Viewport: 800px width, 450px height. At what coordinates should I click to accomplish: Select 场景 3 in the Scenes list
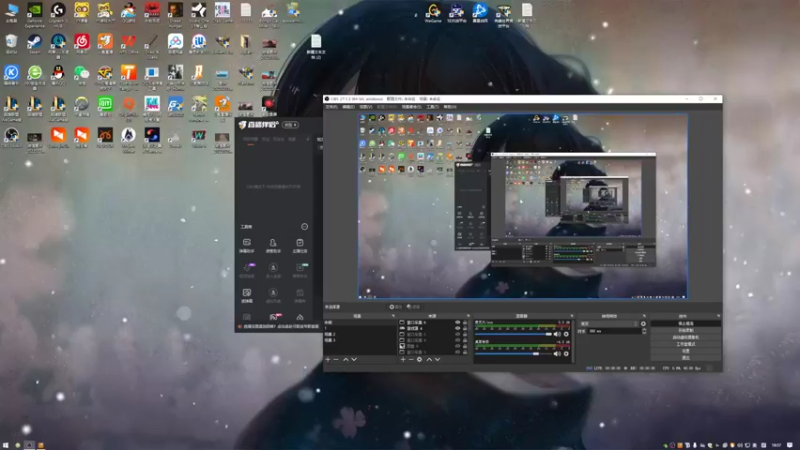click(330, 340)
